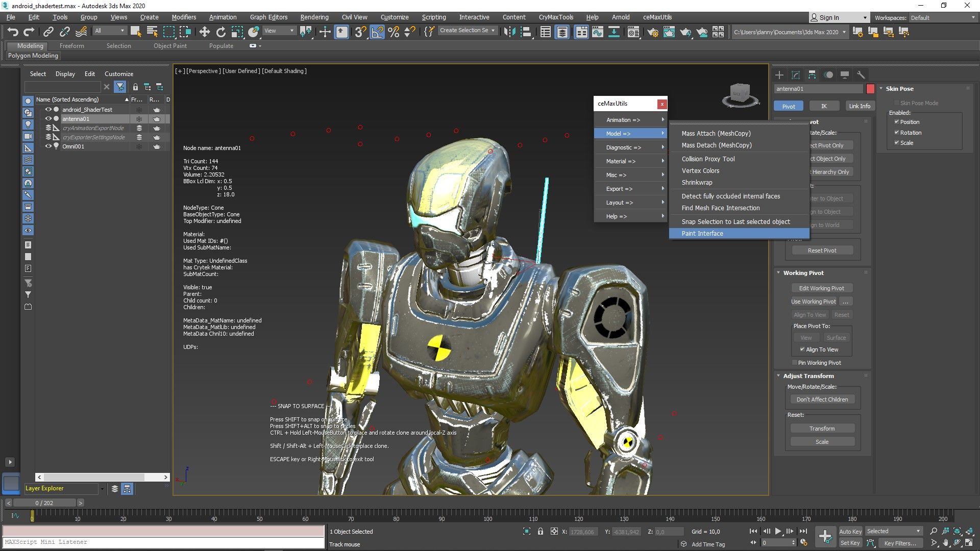Disable the Rotation checkbox under Skin Pose
This screenshot has width=980, height=551.
[x=897, y=132]
